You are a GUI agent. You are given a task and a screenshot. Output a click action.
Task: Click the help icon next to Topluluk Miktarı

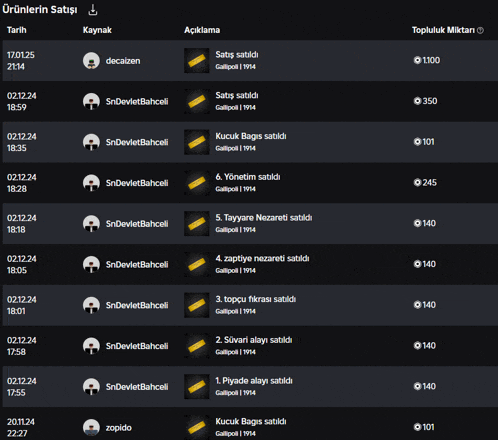point(480,30)
